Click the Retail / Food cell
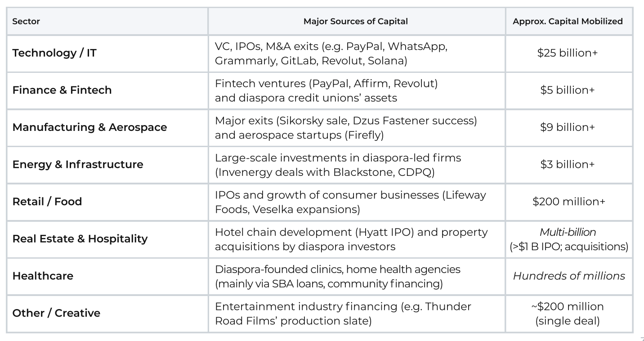The height and width of the screenshot is (341, 644). pos(47,202)
